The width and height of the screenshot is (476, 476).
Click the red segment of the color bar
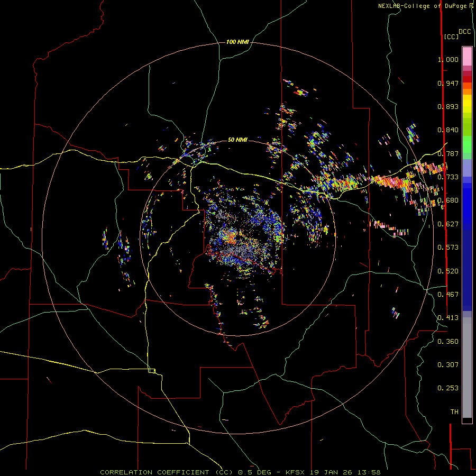coord(467,79)
